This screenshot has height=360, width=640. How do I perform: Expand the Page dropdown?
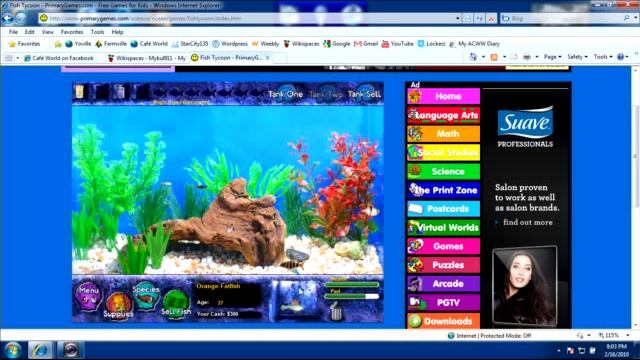552,57
